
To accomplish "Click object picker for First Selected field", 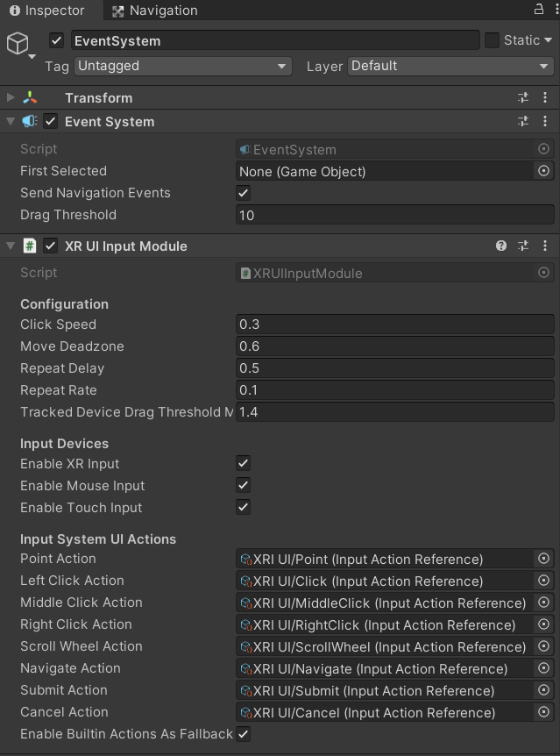I will click(543, 171).
